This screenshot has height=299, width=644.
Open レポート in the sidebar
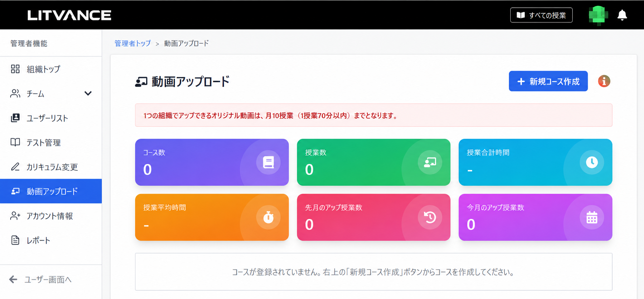pyautogui.click(x=51, y=240)
